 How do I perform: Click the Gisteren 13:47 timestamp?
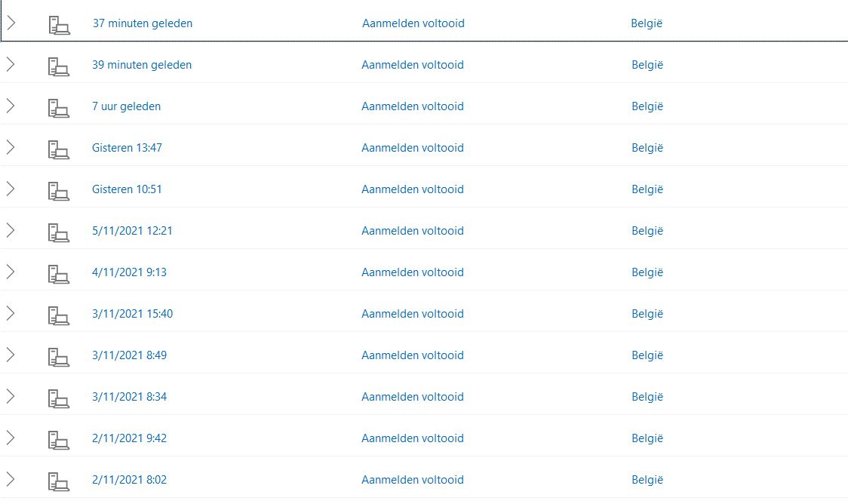coord(127,148)
